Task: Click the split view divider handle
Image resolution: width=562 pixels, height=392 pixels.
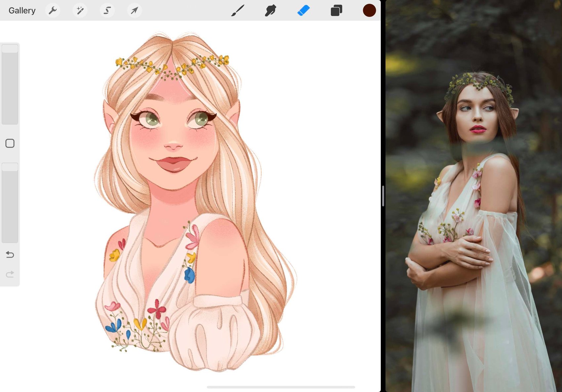Action: [x=383, y=196]
